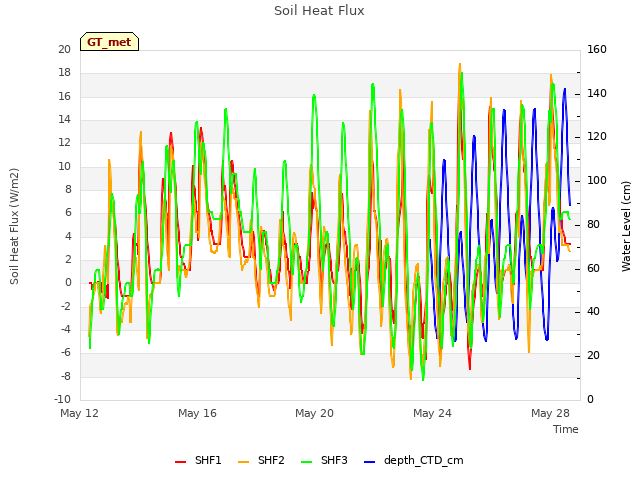640x480 pixels.
Task: Toggle the SHF2 legend entry
Action: click(261, 460)
